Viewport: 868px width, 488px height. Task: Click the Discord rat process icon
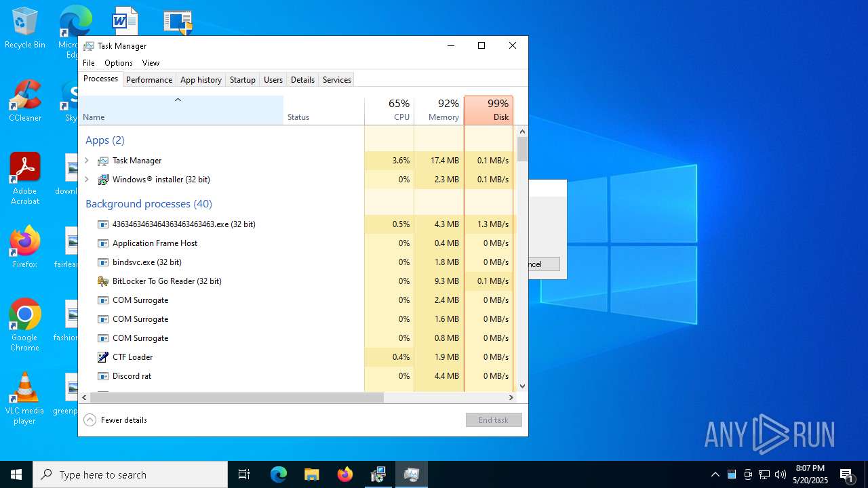pyautogui.click(x=103, y=376)
